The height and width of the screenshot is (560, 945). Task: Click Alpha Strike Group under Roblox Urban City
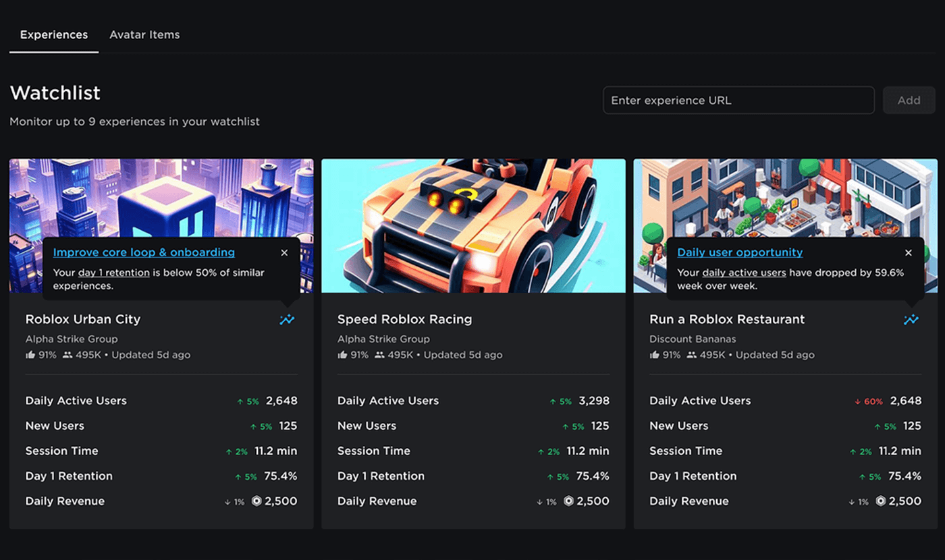click(x=72, y=339)
